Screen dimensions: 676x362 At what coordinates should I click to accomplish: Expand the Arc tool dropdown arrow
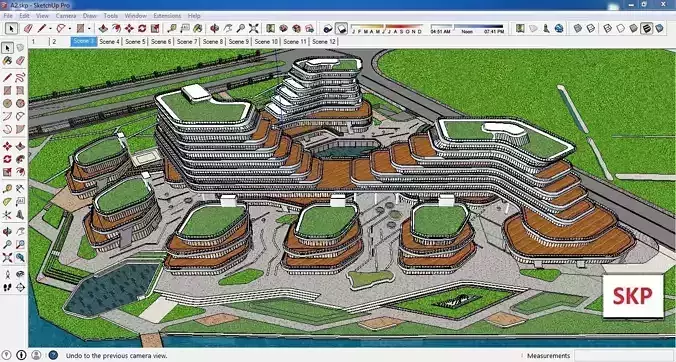click(69, 29)
